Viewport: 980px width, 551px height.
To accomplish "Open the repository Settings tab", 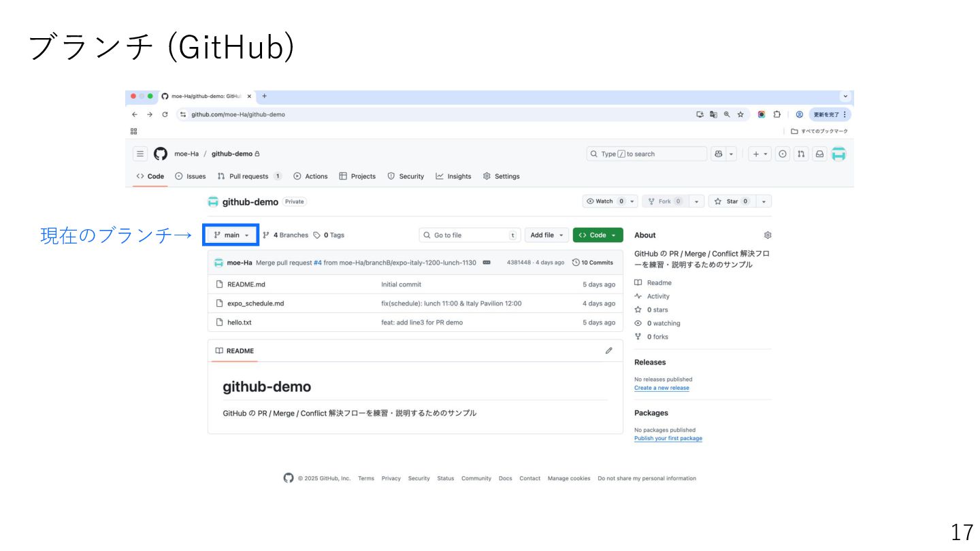I will pos(501,176).
